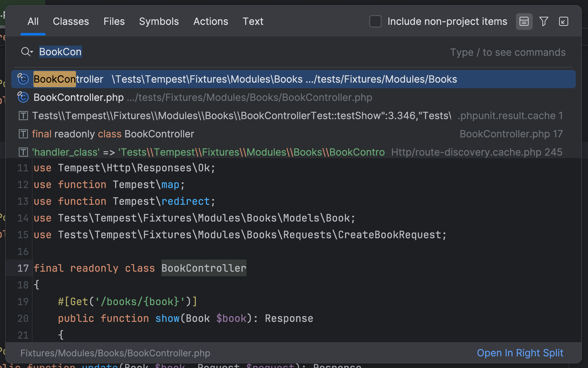Switch to the Classes tab
This screenshot has width=588, height=368.
click(x=71, y=22)
